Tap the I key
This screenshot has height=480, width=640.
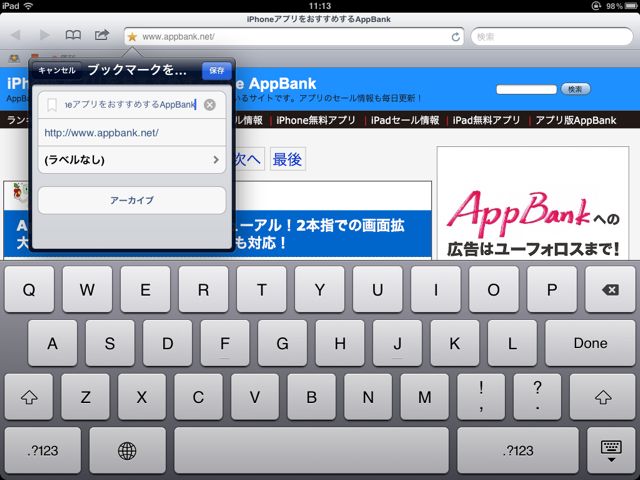436,289
